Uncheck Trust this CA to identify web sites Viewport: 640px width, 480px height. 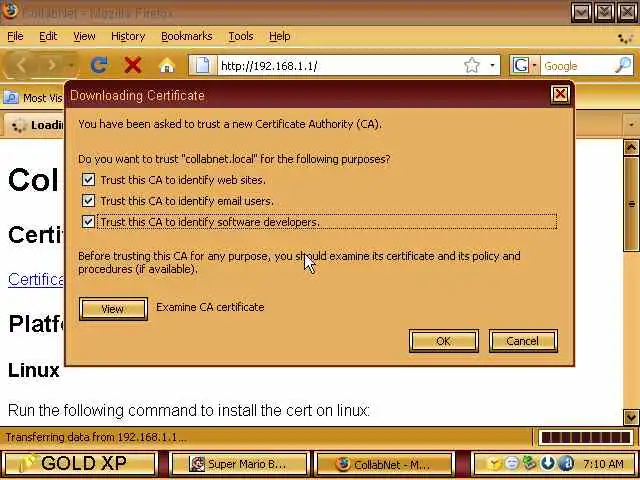coord(89,180)
